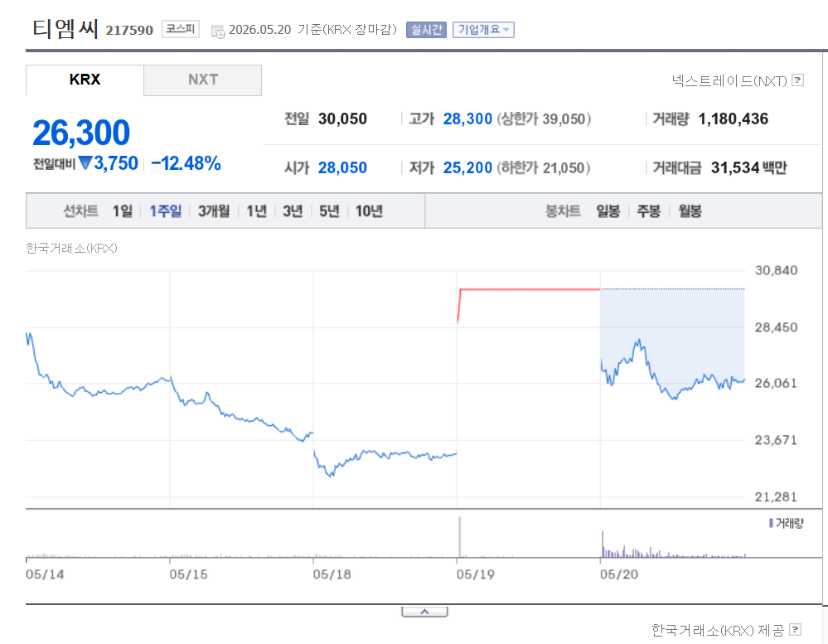Click the 30,840 axis label
This screenshot has width=828, height=644.
pyautogui.click(x=777, y=270)
